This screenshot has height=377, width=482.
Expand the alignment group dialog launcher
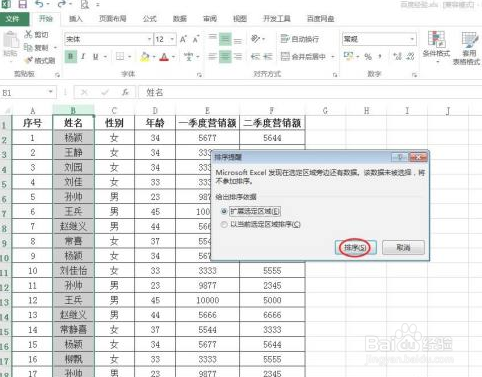click(335, 75)
